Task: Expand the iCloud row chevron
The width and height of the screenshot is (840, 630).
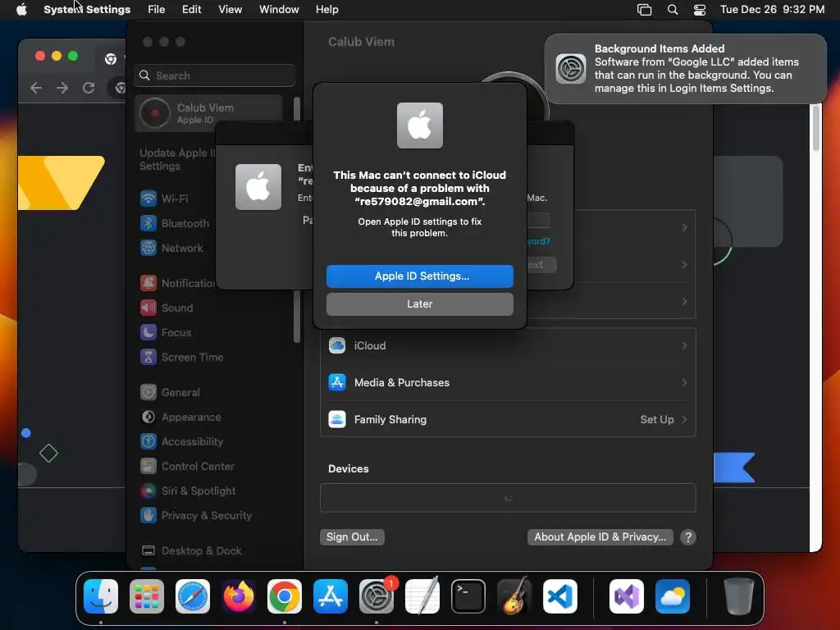Action: pos(684,345)
